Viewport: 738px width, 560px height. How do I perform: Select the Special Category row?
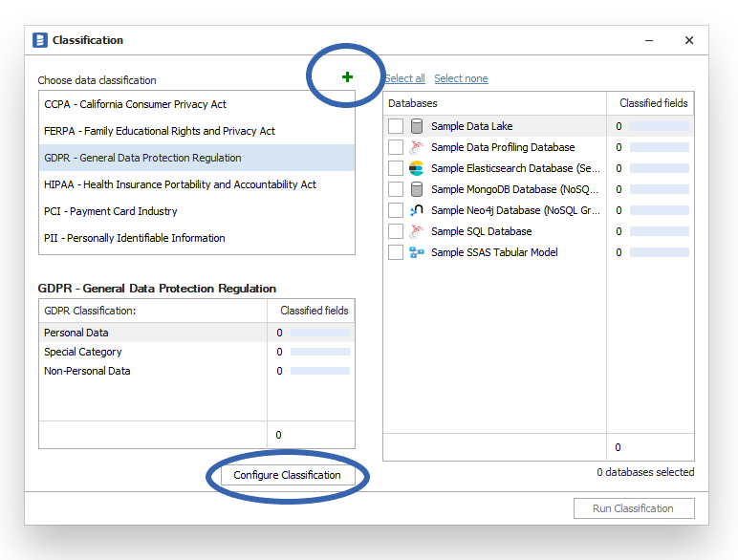click(x=83, y=352)
